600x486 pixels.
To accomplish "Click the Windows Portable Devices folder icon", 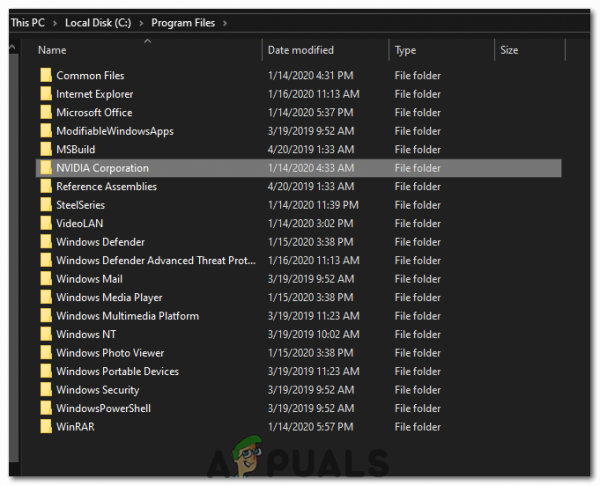I will [x=46, y=371].
